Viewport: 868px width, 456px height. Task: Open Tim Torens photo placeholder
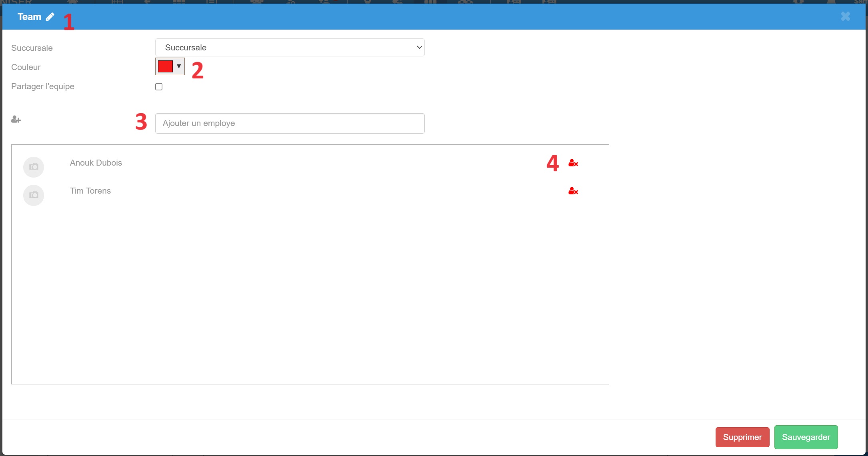coord(34,195)
